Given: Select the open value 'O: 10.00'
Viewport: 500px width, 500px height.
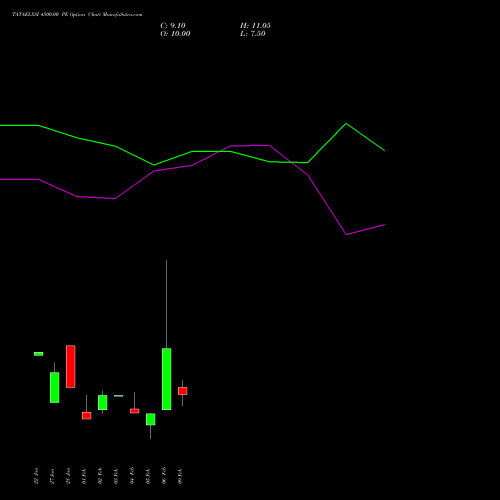Looking at the screenshot, I should click(x=175, y=34).
